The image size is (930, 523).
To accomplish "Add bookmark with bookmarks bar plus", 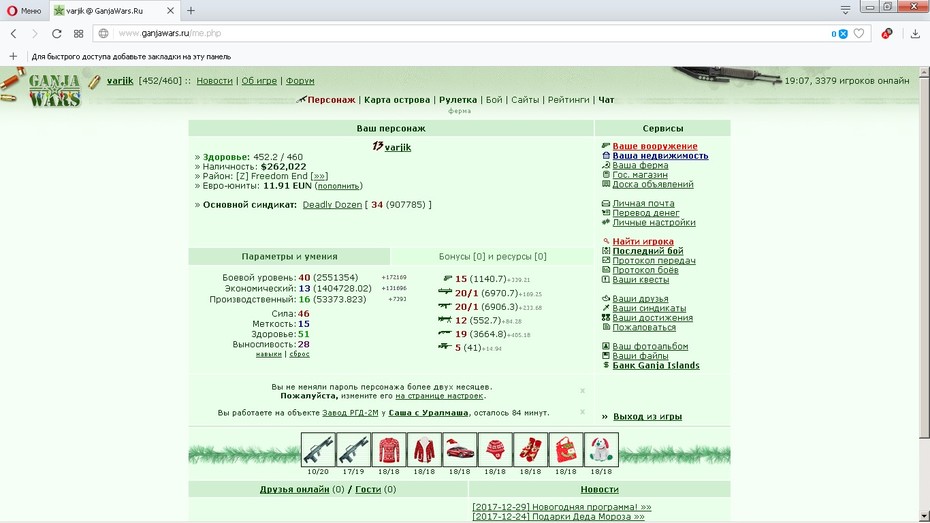I will pos(13,56).
